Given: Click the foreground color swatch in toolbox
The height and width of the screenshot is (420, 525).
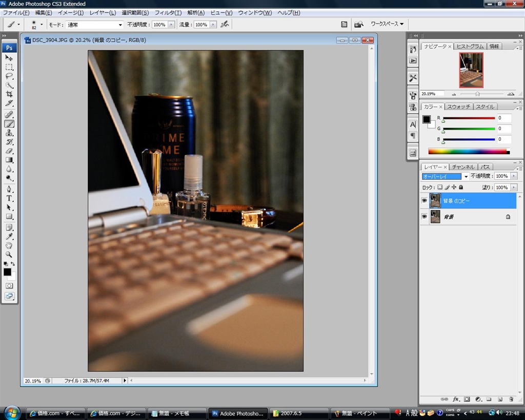Looking at the screenshot, I should tap(7, 272).
